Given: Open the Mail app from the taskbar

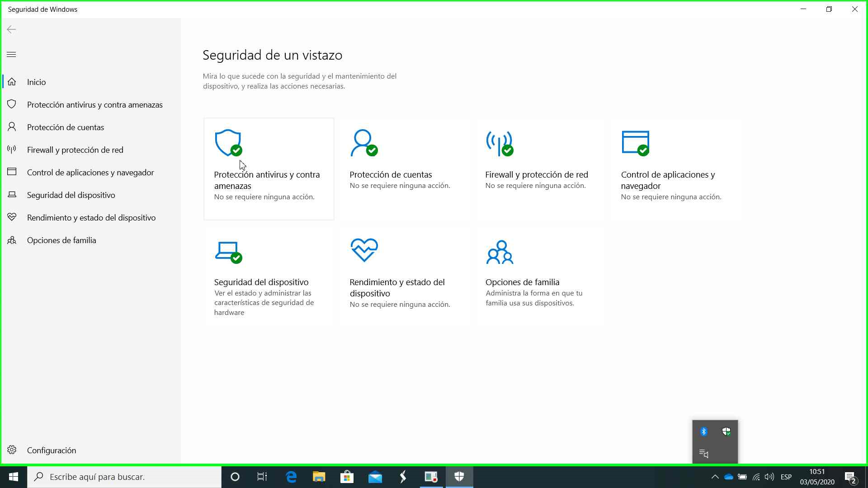Looking at the screenshot, I should pos(375,477).
